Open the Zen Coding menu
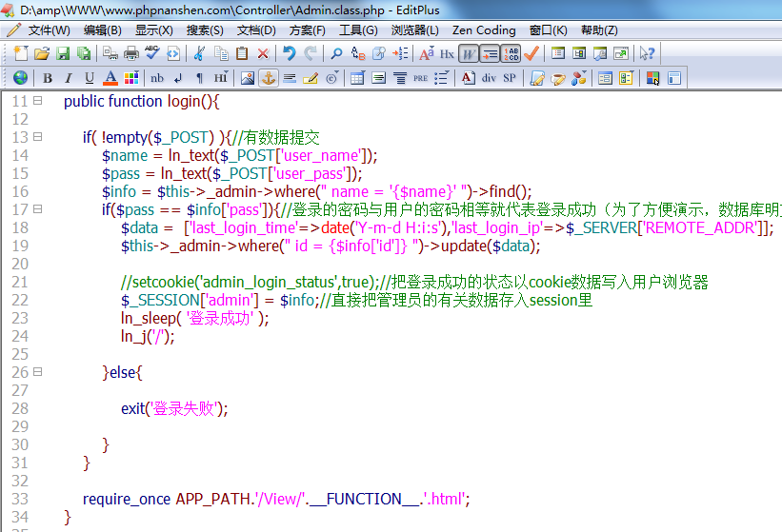Screen dimensions: 782x532 (x=484, y=30)
